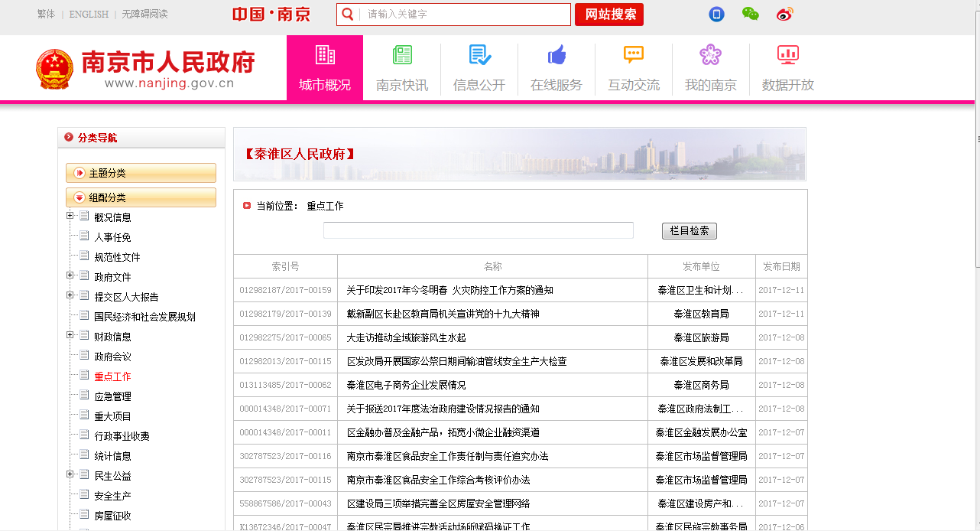Switch to 信息公开 navigation tab
The height and width of the screenshot is (531, 980).
click(479, 68)
